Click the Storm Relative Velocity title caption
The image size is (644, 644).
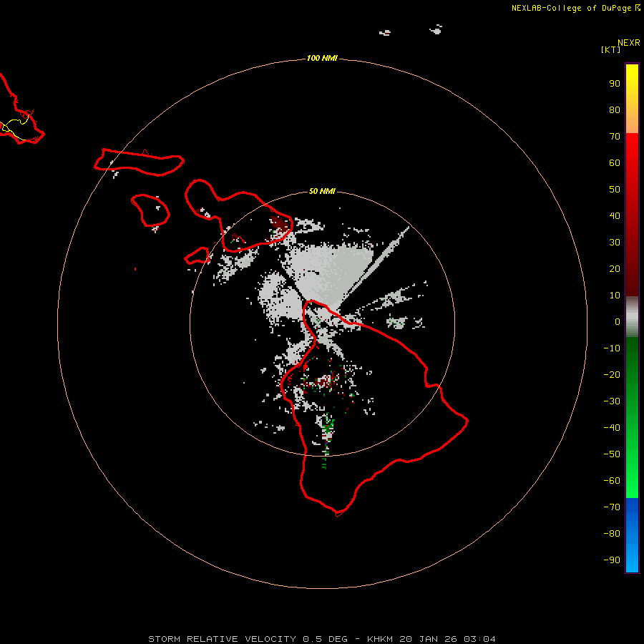[321, 639]
